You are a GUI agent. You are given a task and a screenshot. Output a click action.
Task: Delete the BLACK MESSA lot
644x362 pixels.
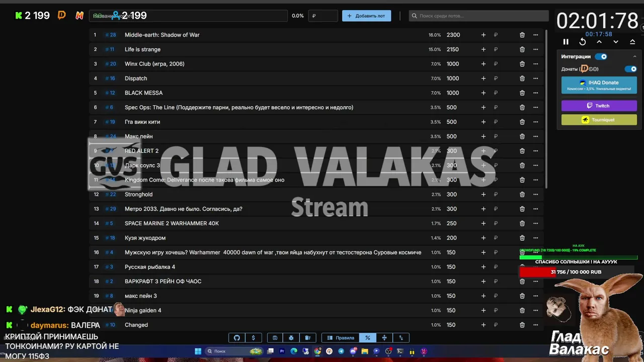pos(522,93)
